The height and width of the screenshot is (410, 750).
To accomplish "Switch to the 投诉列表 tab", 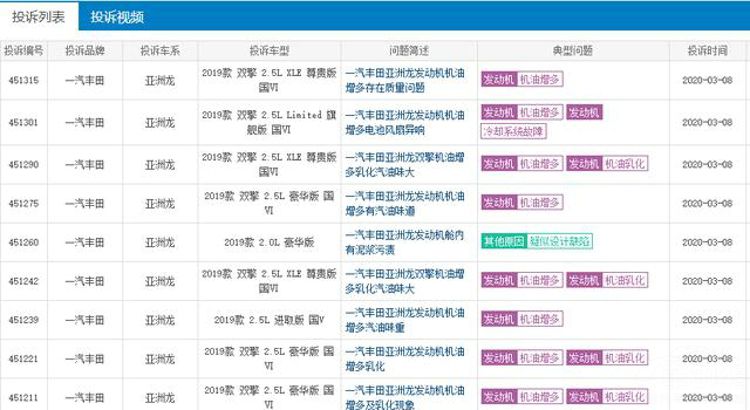I will pos(38,16).
